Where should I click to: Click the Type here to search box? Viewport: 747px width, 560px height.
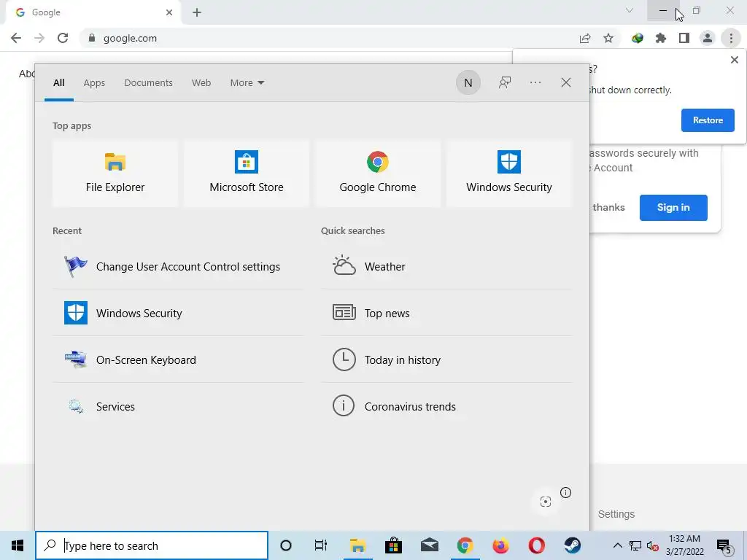point(152,545)
